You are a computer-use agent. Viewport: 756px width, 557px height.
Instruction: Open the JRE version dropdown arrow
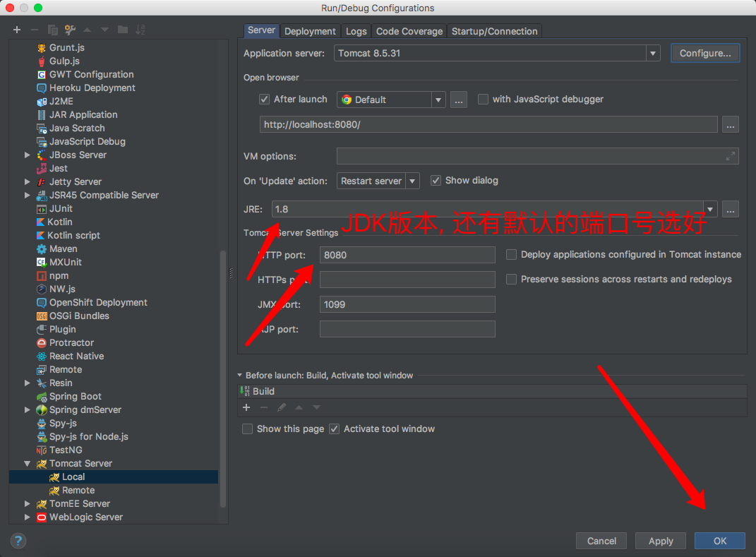(709, 209)
